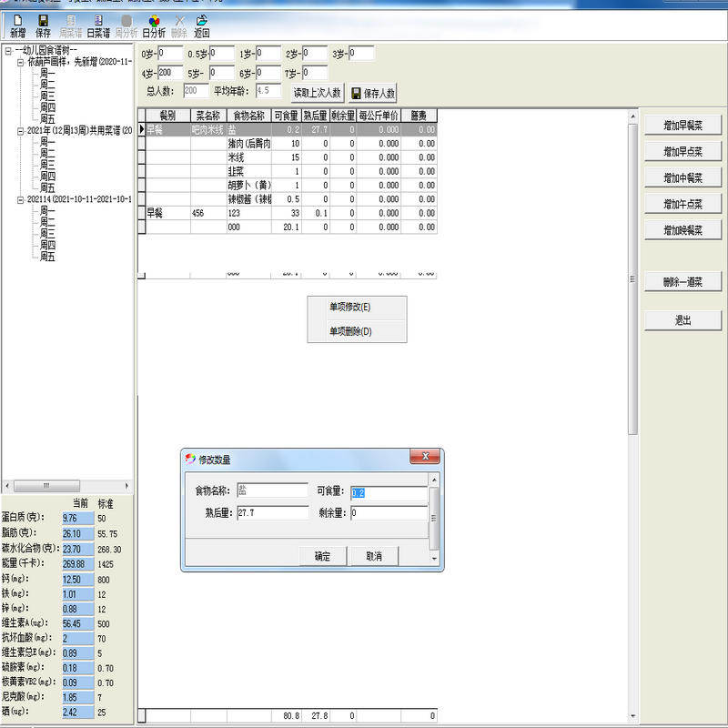The width and height of the screenshot is (728, 728).
Task: Click the 膳费 column header
Action: pyautogui.click(x=419, y=116)
